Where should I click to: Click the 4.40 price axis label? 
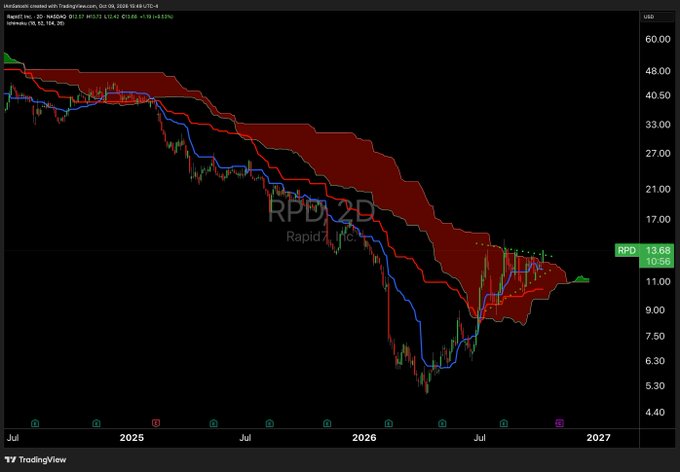tap(657, 413)
